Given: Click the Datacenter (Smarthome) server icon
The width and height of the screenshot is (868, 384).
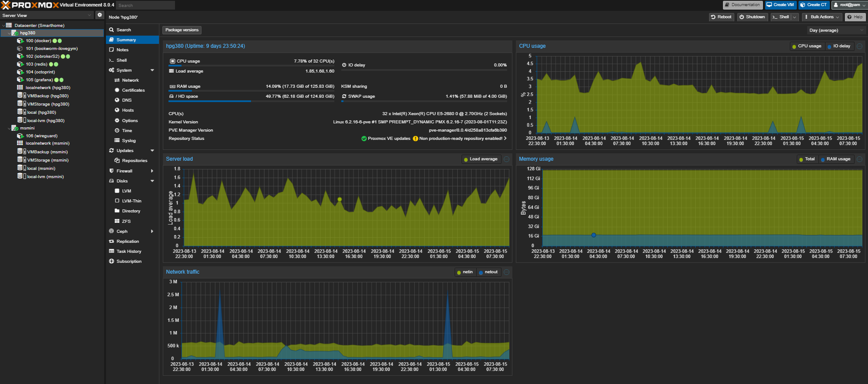Looking at the screenshot, I should click(x=9, y=25).
